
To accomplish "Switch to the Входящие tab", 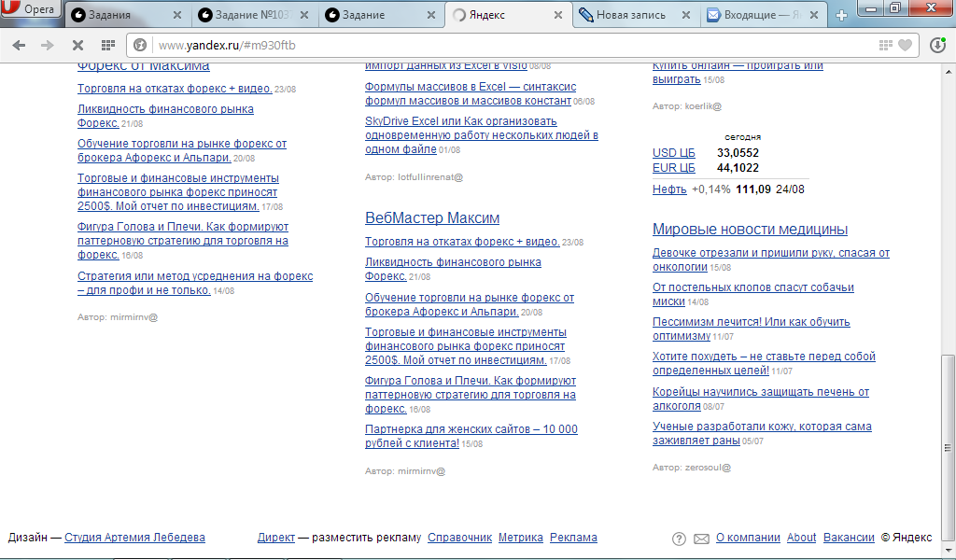I will point(762,15).
